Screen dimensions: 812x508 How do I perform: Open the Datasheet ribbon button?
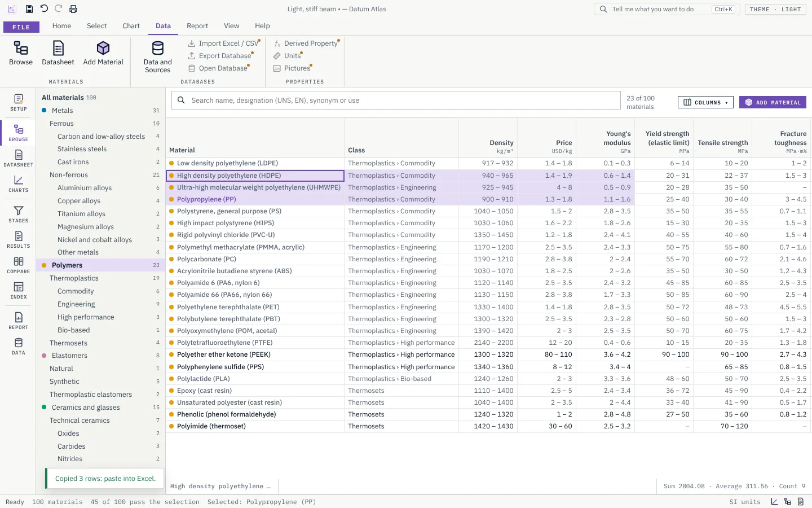coord(58,54)
